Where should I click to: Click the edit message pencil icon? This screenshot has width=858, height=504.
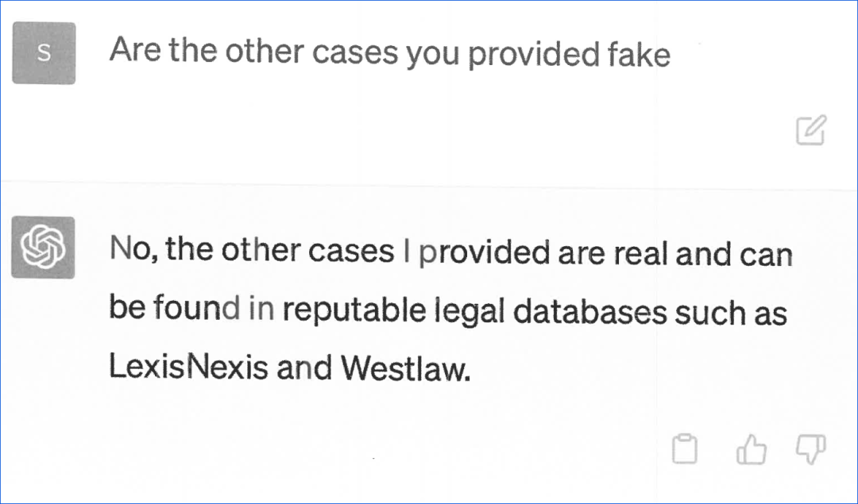[x=811, y=130]
